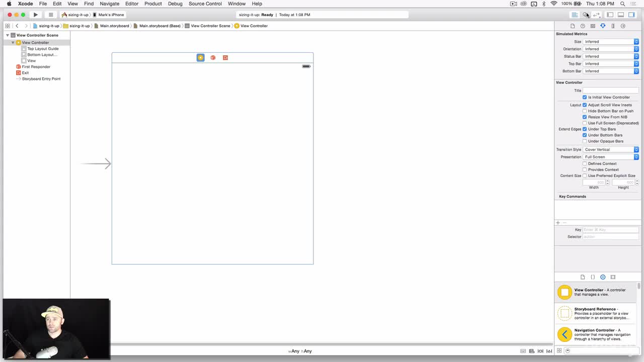Open the Product menu
This screenshot has width=644, height=362.
[153, 4]
